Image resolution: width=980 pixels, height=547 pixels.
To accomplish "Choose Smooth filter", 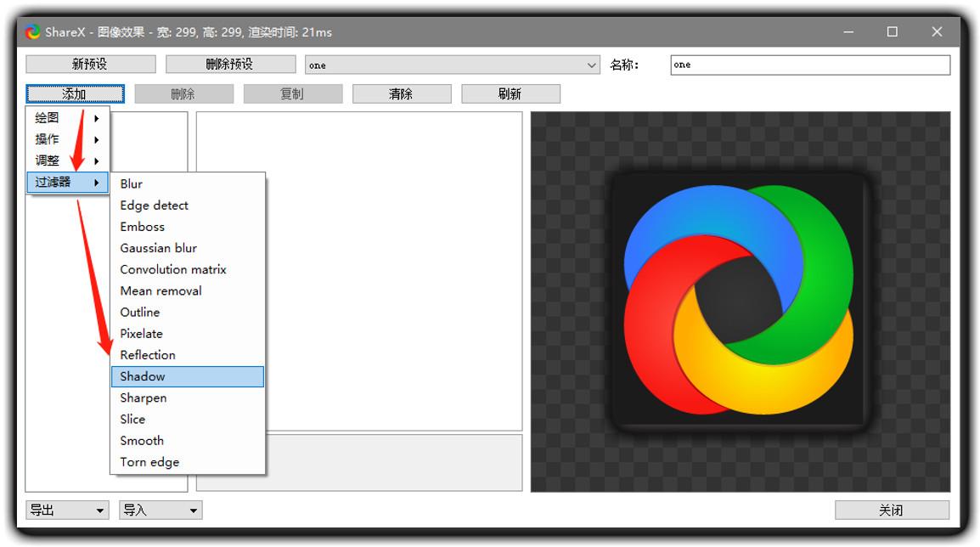I will pos(188,441).
